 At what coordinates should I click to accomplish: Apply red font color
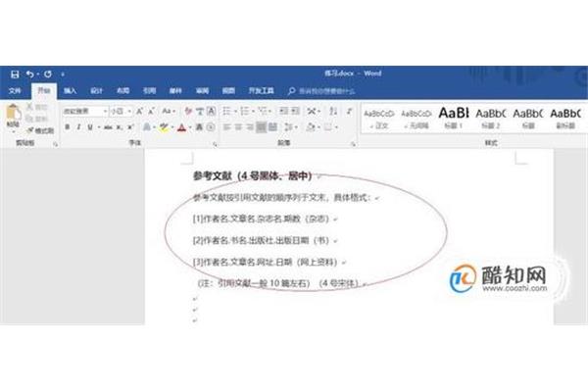[x=182, y=127]
